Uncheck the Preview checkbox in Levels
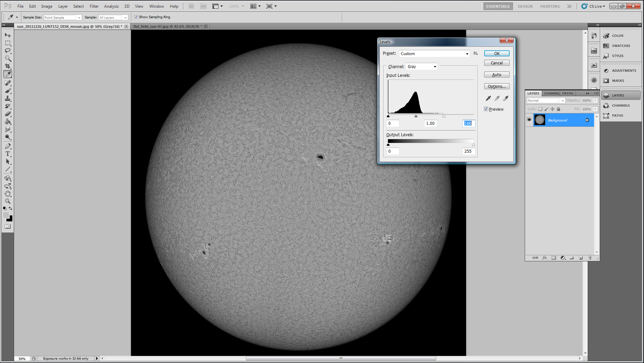This screenshot has height=363, width=644. (486, 109)
